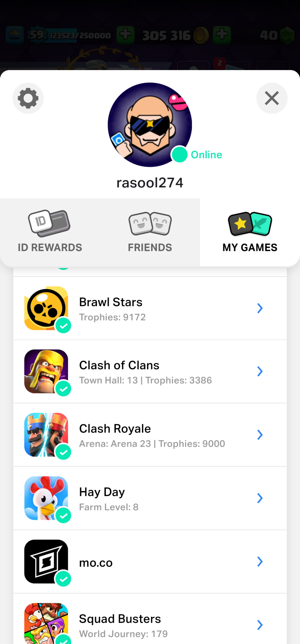Switch to the FRIENDS tab
This screenshot has height=644, width=300.
pos(150,232)
